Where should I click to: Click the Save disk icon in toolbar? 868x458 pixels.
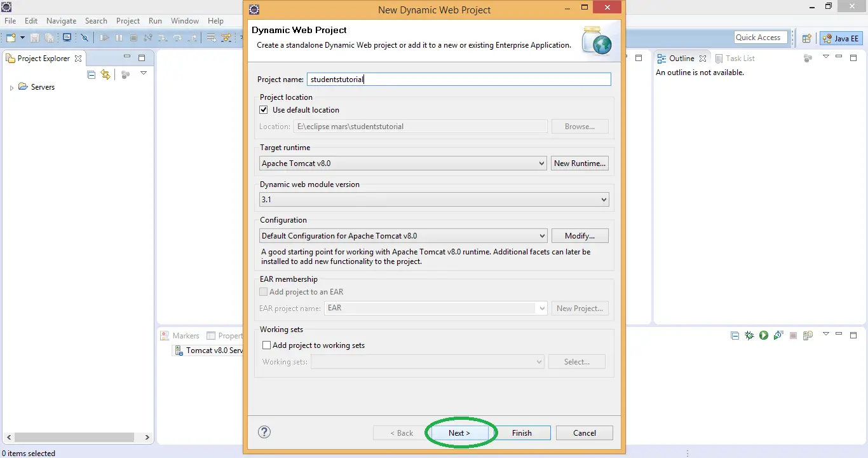[35, 38]
